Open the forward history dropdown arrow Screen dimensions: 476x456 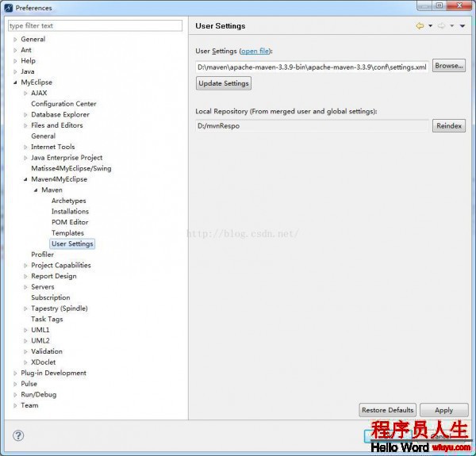[x=452, y=26]
